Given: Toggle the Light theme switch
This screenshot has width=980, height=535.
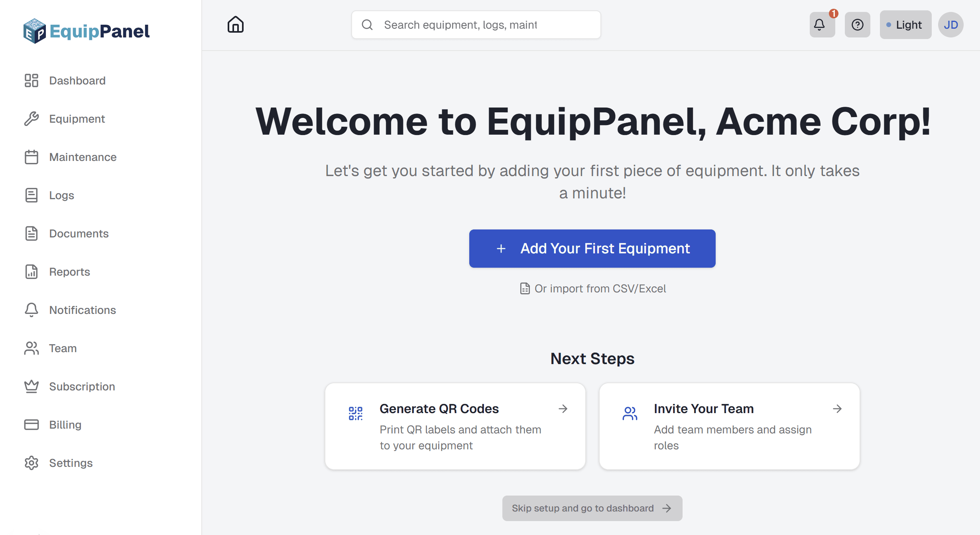Looking at the screenshot, I should [x=905, y=25].
